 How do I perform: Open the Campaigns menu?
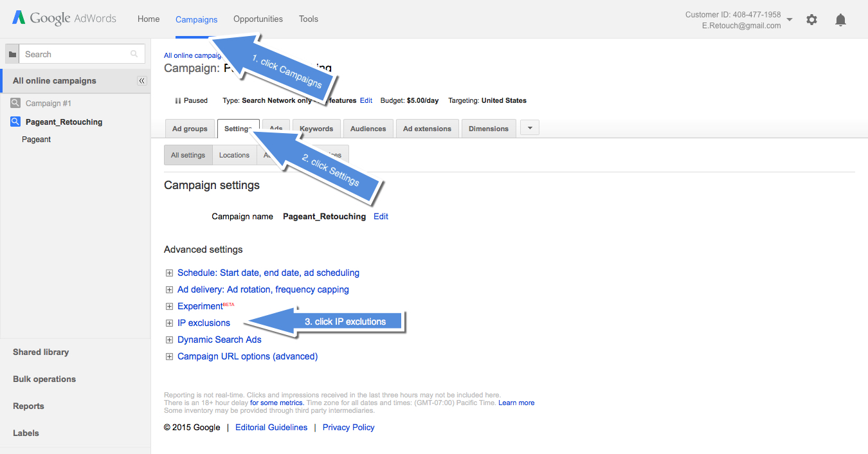click(196, 19)
